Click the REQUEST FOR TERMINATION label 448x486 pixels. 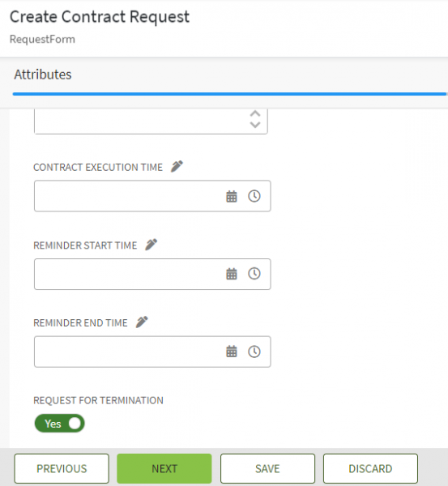(98, 400)
